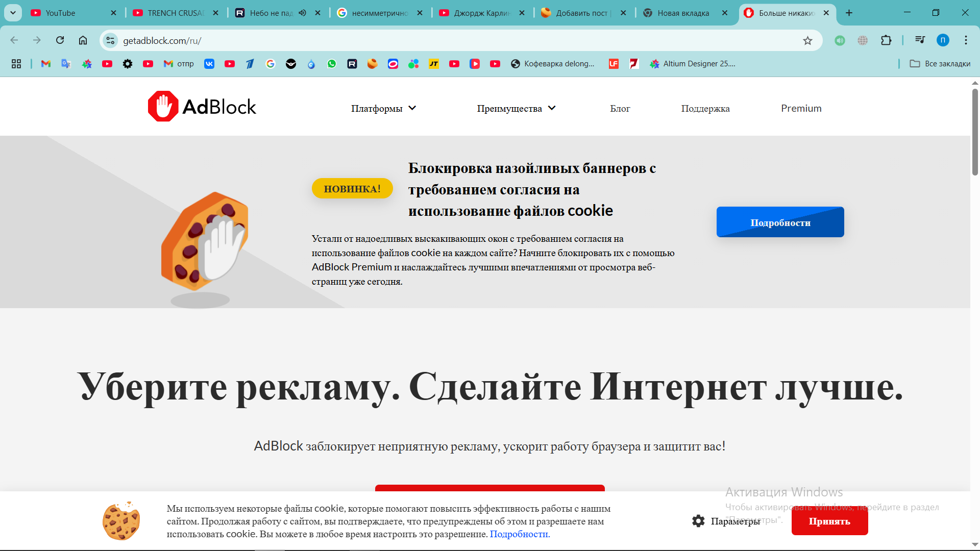
Task: Open the Premium page
Action: pos(801,108)
